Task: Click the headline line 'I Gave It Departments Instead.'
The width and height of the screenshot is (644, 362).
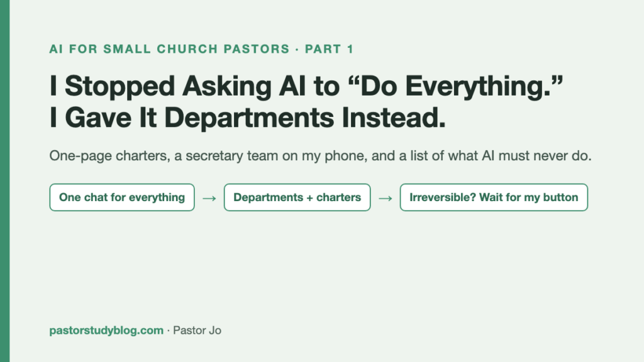Action: click(247, 118)
